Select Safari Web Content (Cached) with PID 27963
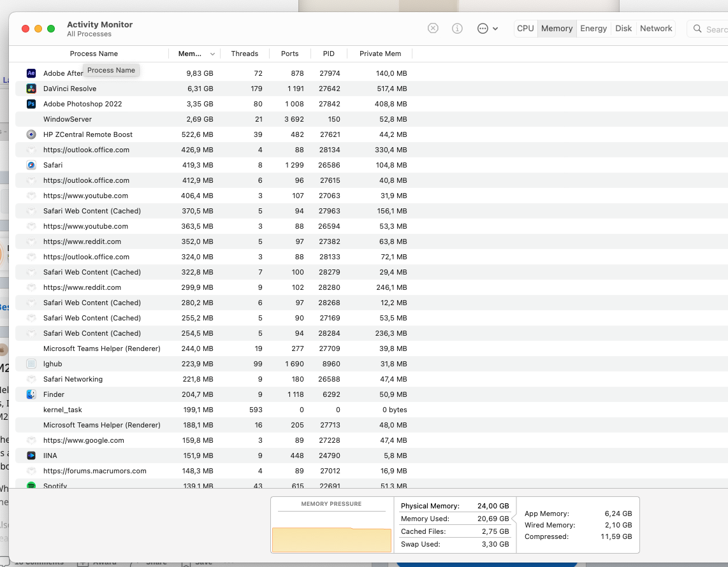The height and width of the screenshot is (567, 728). [x=372, y=211]
